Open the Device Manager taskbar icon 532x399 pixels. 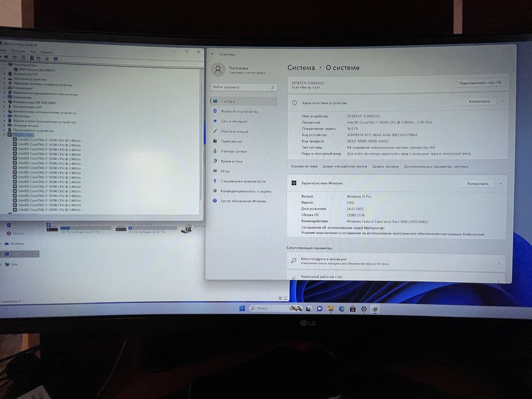click(x=375, y=309)
